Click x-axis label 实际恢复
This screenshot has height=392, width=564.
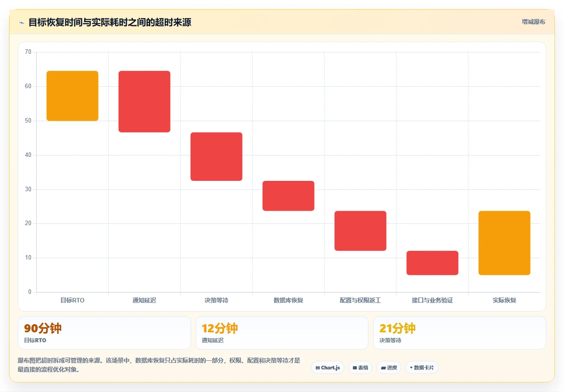[504, 300]
